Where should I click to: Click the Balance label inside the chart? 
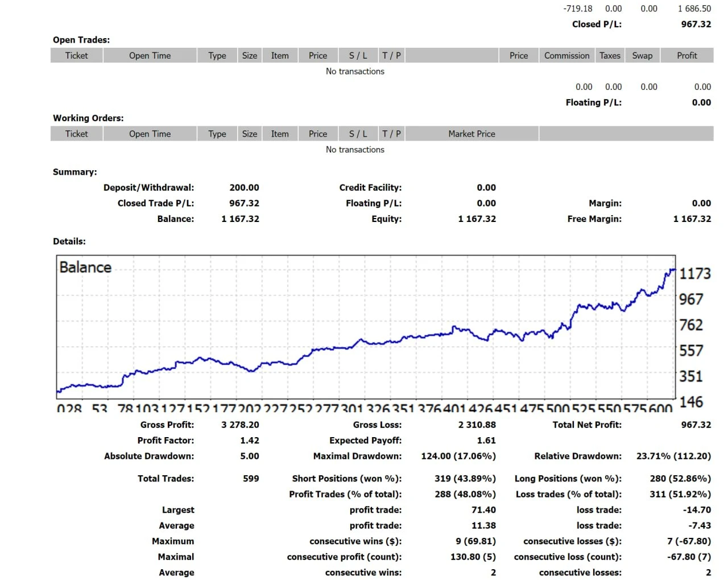pos(85,268)
